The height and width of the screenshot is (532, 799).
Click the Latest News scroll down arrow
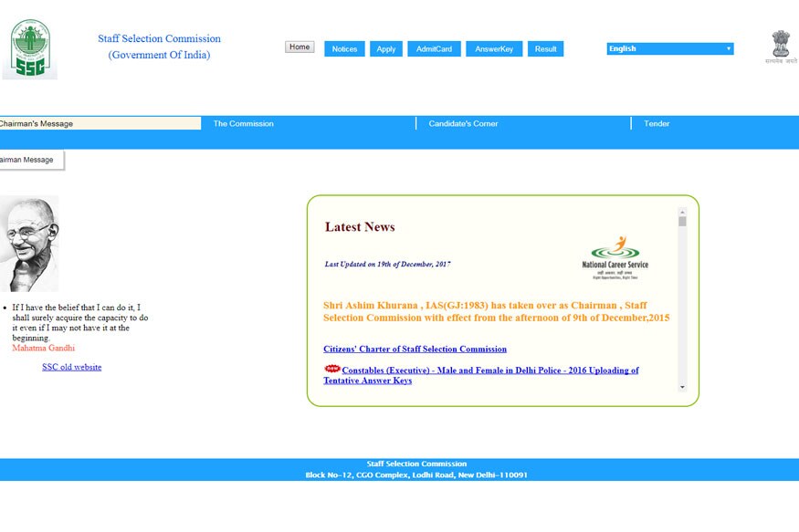pos(682,388)
